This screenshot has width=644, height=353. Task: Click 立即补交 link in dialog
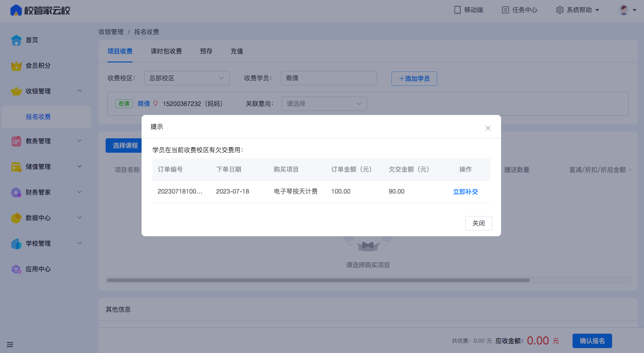pyautogui.click(x=466, y=191)
